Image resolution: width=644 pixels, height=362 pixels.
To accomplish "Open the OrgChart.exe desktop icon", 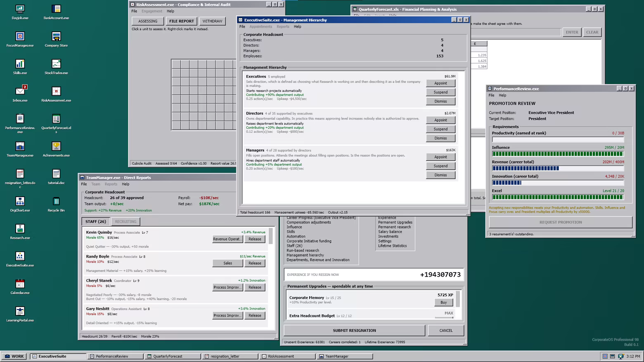I will pyautogui.click(x=20, y=204).
